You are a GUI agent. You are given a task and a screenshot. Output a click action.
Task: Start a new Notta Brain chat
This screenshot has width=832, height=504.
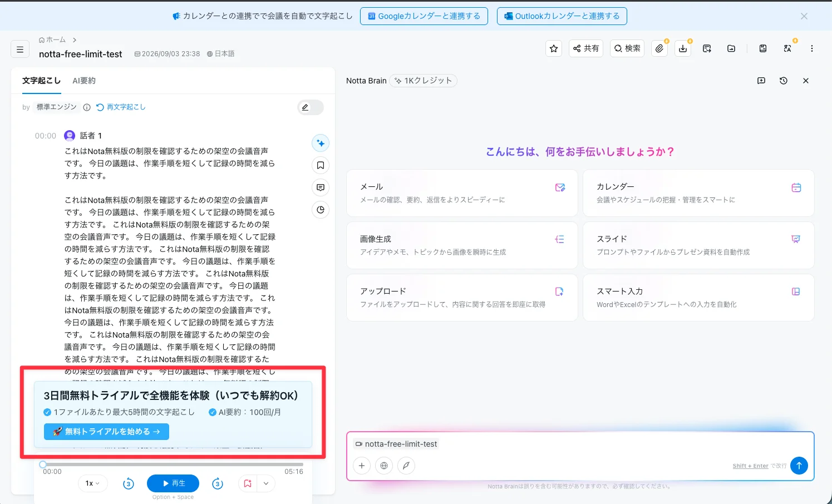click(x=761, y=81)
